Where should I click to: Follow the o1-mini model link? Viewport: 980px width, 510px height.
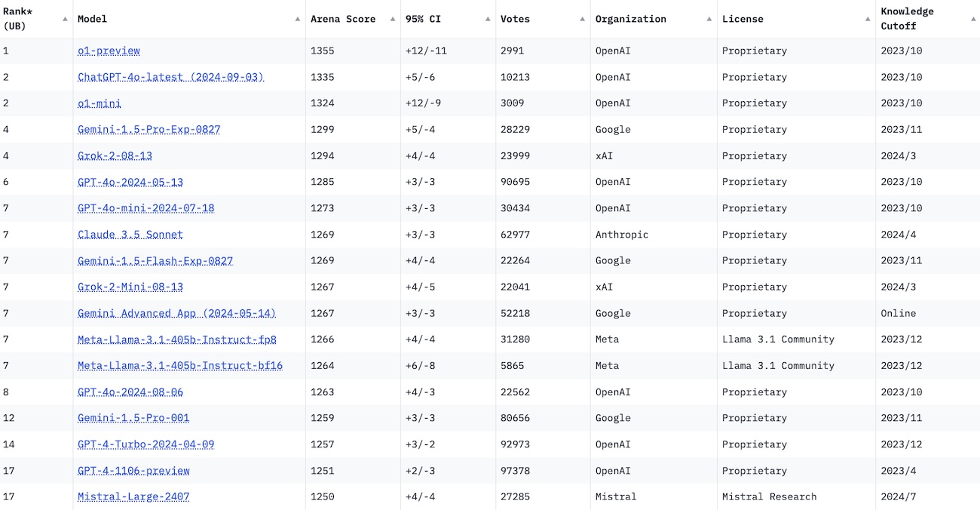[99, 103]
